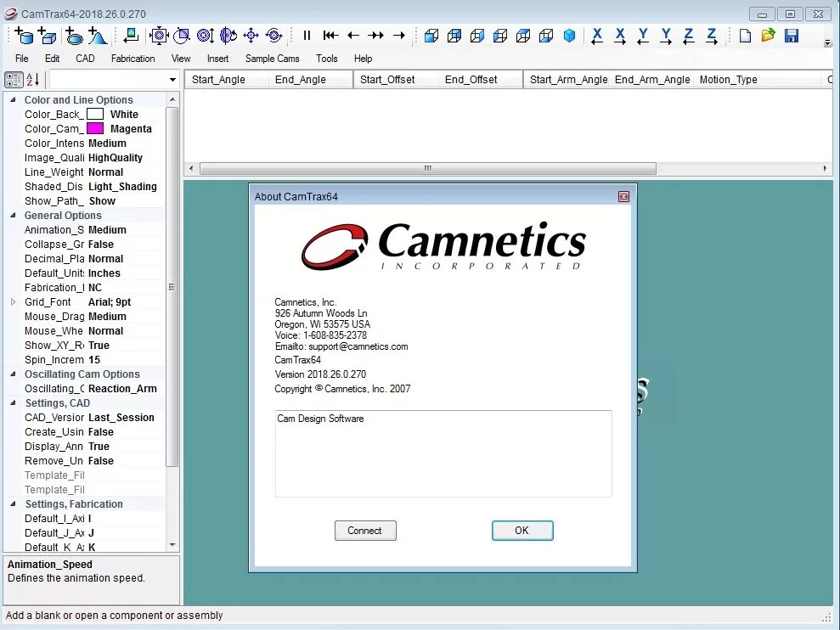Open the View menu

coord(181,59)
